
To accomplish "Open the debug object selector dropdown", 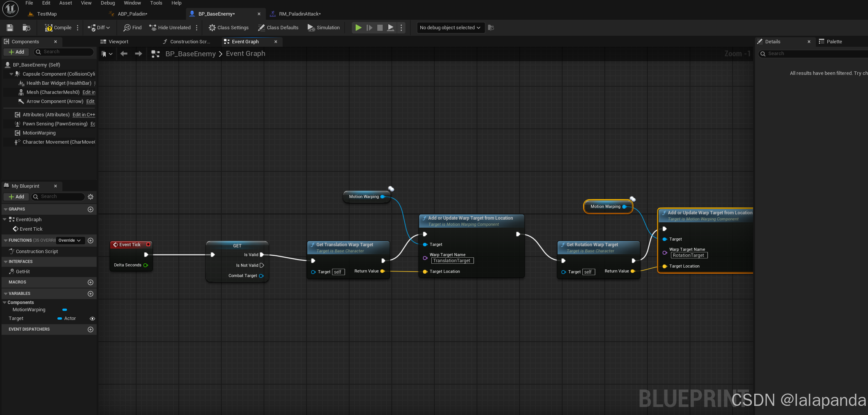I will tap(450, 28).
